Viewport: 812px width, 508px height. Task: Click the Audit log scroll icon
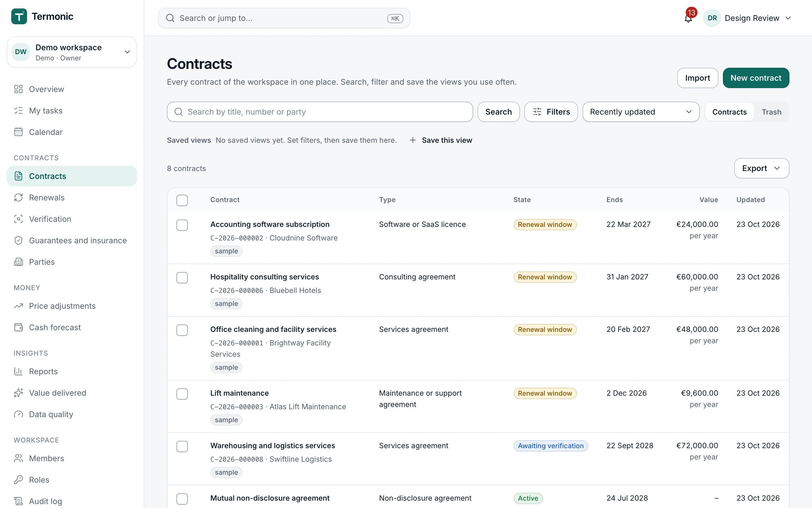(x=18, y=502)
